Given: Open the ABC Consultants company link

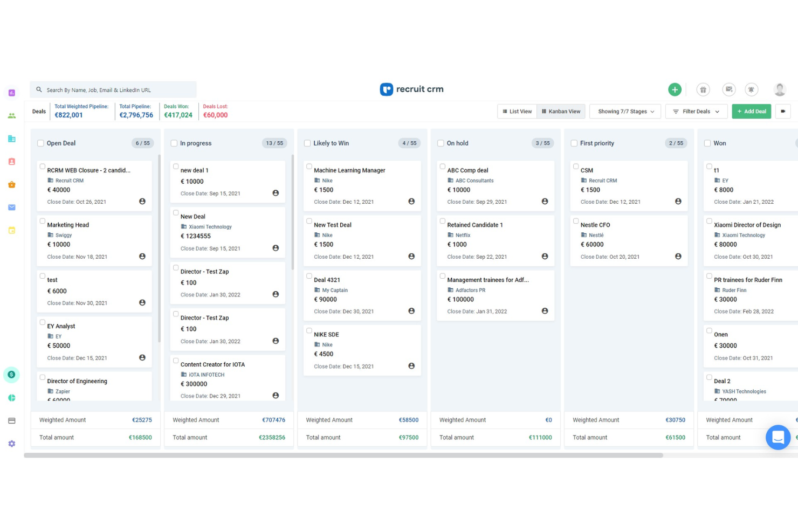Looking at the screenshot, I should (x=474, y=181).
